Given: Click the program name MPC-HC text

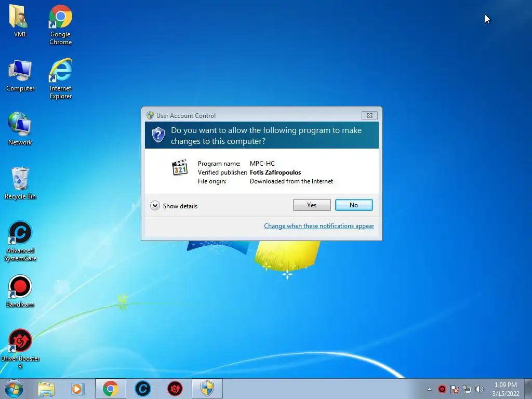Looking at the screenshot, I should (x=262, y=164).
